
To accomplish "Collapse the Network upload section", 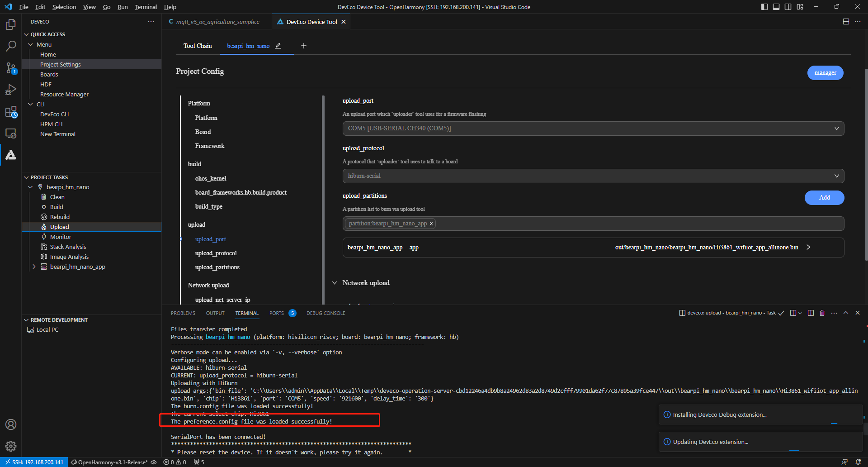I will tap(335, 283).
